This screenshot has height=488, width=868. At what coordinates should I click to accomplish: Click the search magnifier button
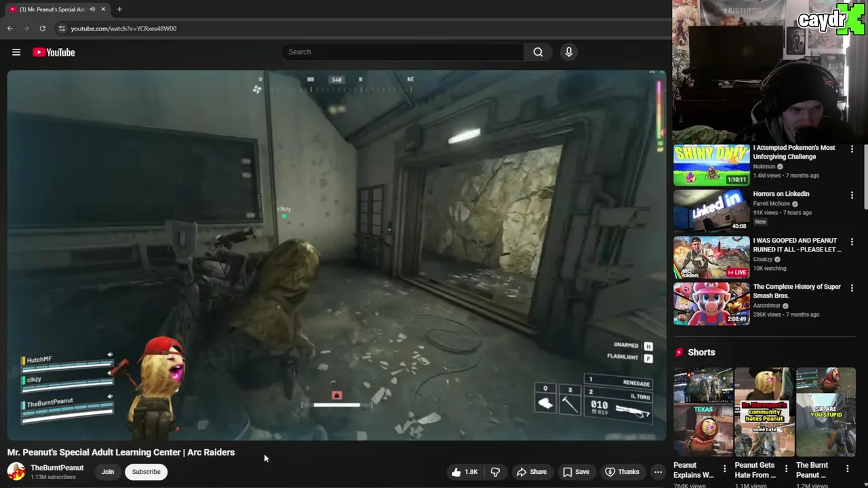[538, 52]
